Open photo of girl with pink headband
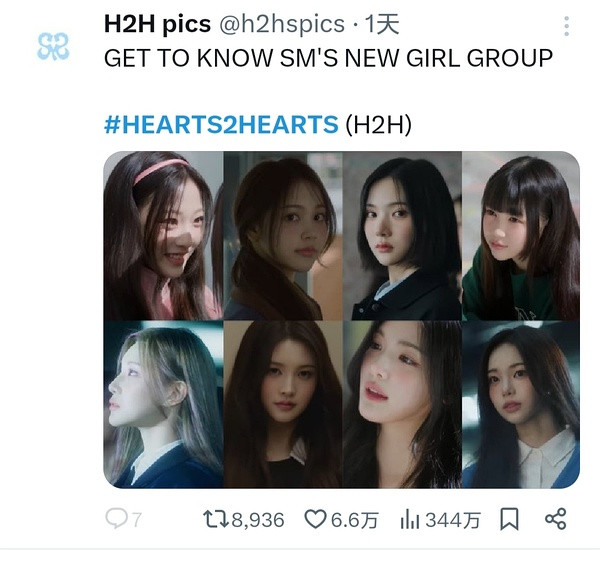 click(163, 236)
